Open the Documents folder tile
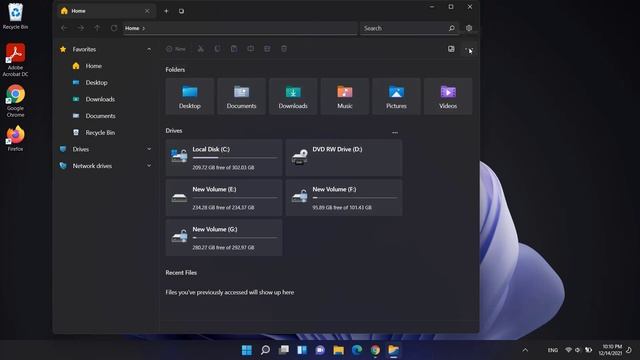 coord(241,96)
